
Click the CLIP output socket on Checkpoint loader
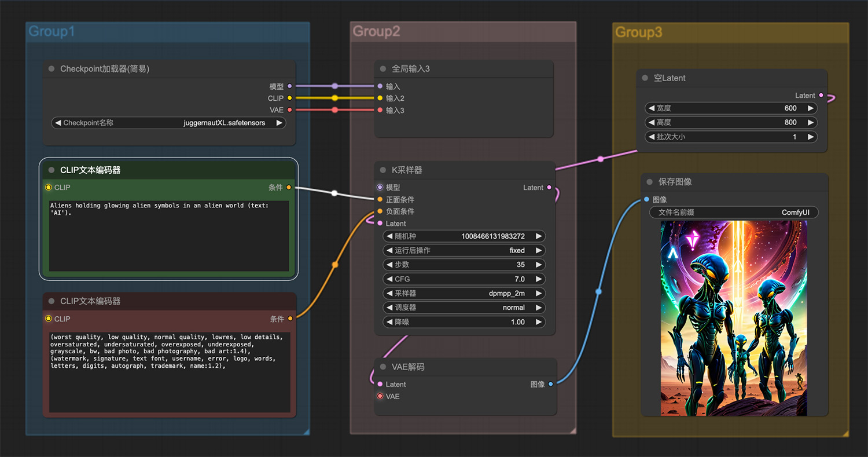[x=289, y=98]
